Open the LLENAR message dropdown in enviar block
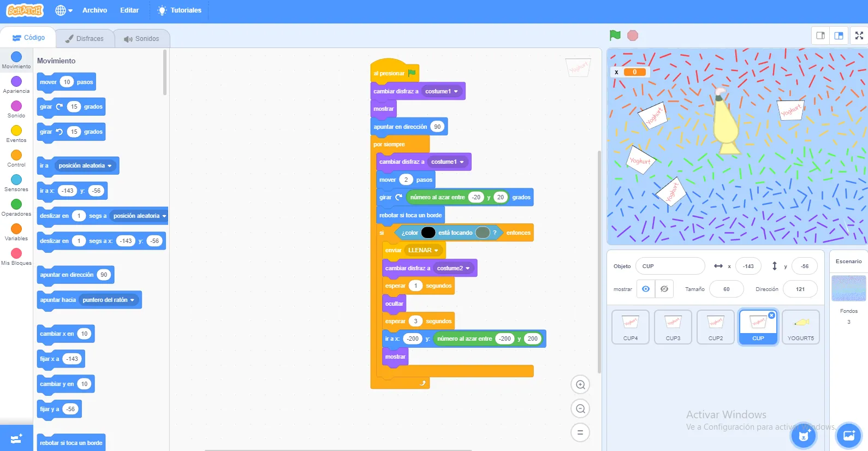868x451 pixels. coord(424,250)
